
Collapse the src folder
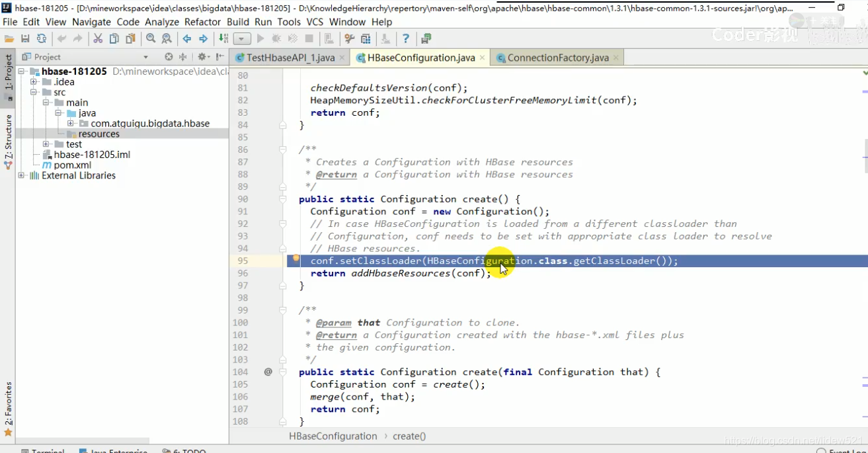(34, 93)
